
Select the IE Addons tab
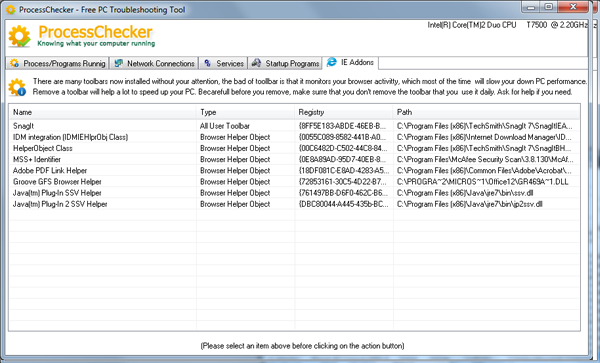coord(351,62)
